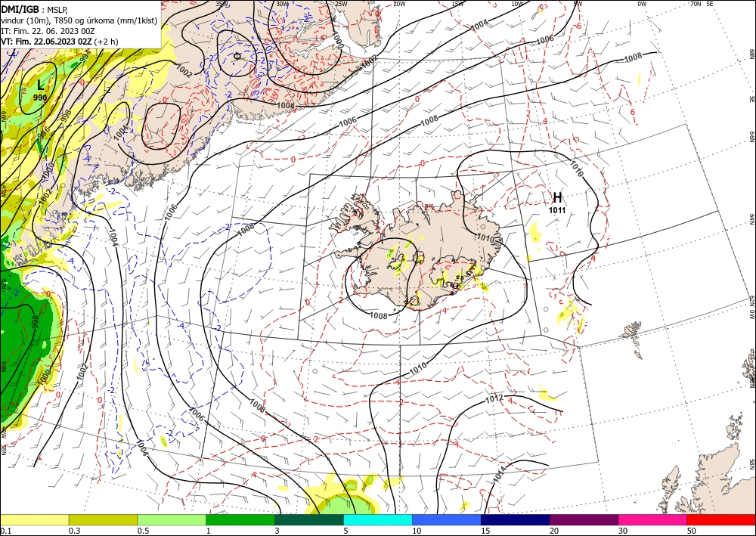Click the '30' legend scale value
Viewport: 756px width, 536px height.
(x=623, y=531)
